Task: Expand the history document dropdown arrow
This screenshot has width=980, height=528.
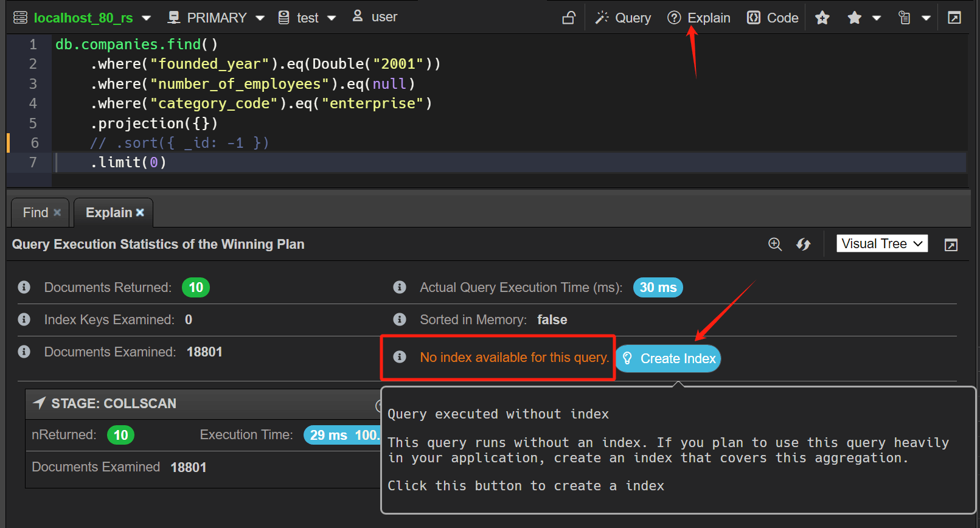Action: click(x=926, y=18)
